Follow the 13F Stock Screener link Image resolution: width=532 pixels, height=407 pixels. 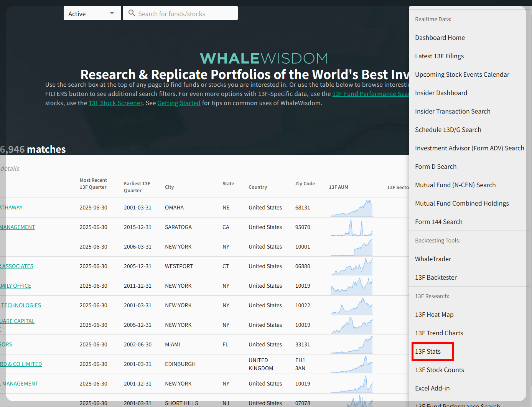pos(115,103)
